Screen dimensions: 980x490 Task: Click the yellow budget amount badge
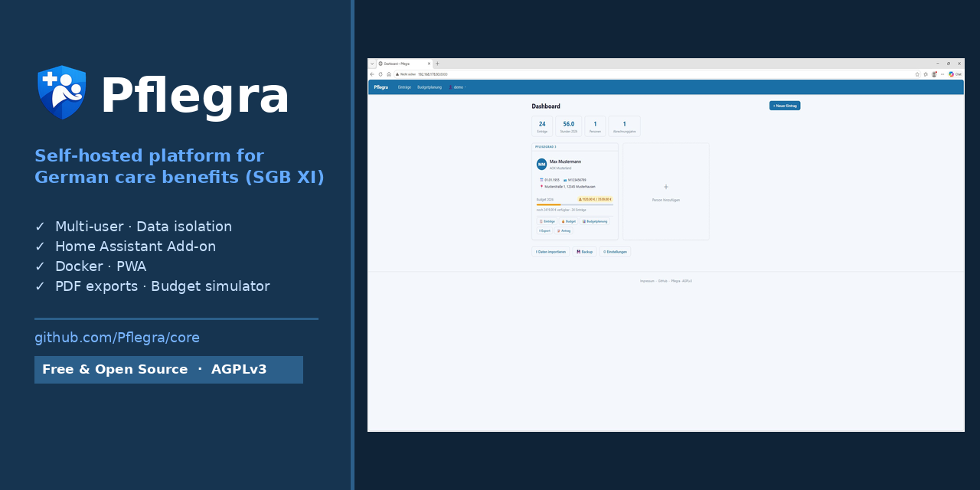click(595, 199)
